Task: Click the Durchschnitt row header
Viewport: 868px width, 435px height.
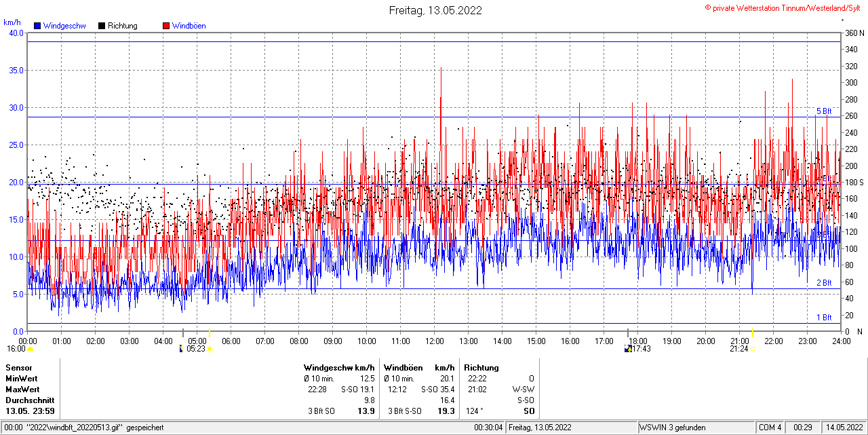Action: pyautogui.click(x=30, y=400)
